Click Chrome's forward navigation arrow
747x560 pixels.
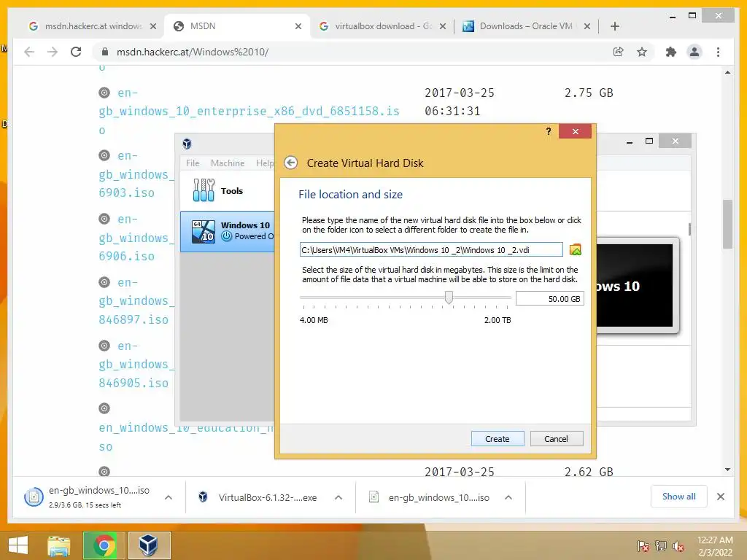53,52
